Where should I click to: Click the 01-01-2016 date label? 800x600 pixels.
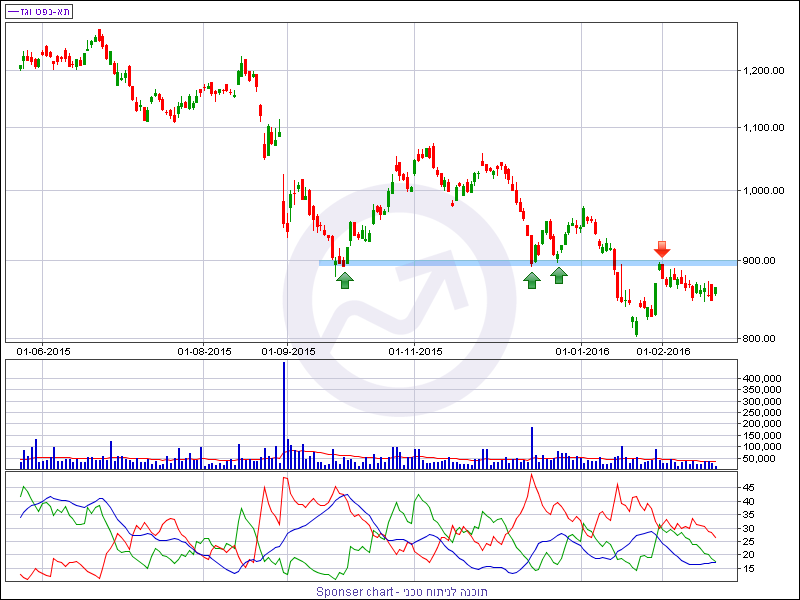(582, 351)
